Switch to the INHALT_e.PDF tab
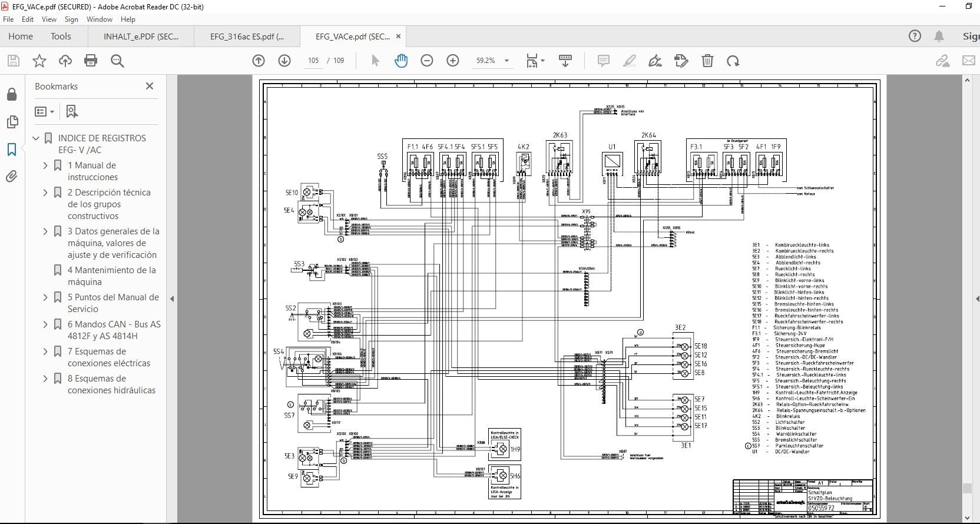 click(x=141, y=37)
